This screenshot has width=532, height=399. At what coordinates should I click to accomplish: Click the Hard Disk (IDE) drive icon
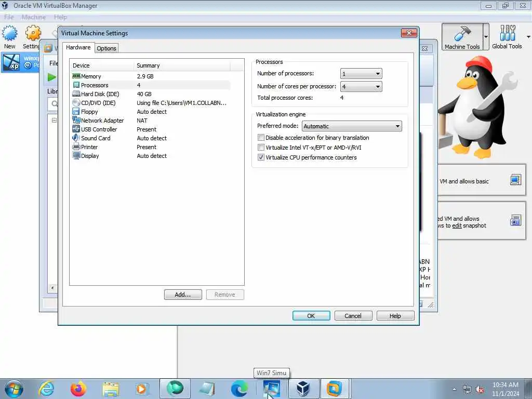(x=76, y=94)
